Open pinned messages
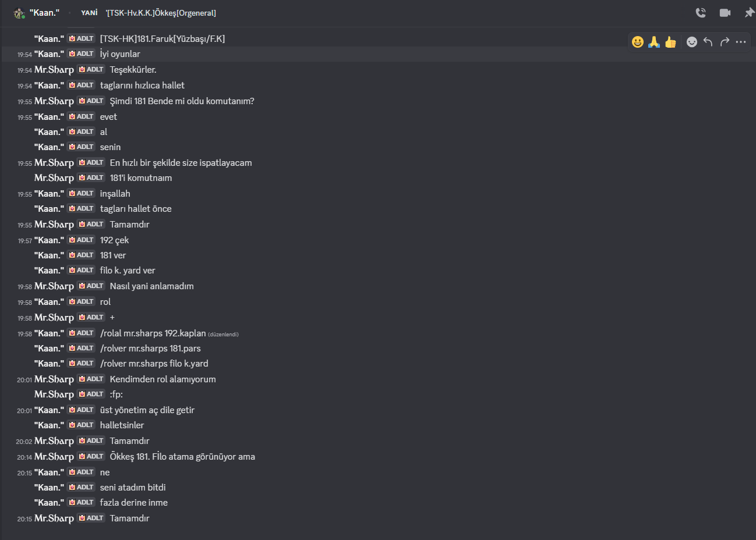 point(749,13)
